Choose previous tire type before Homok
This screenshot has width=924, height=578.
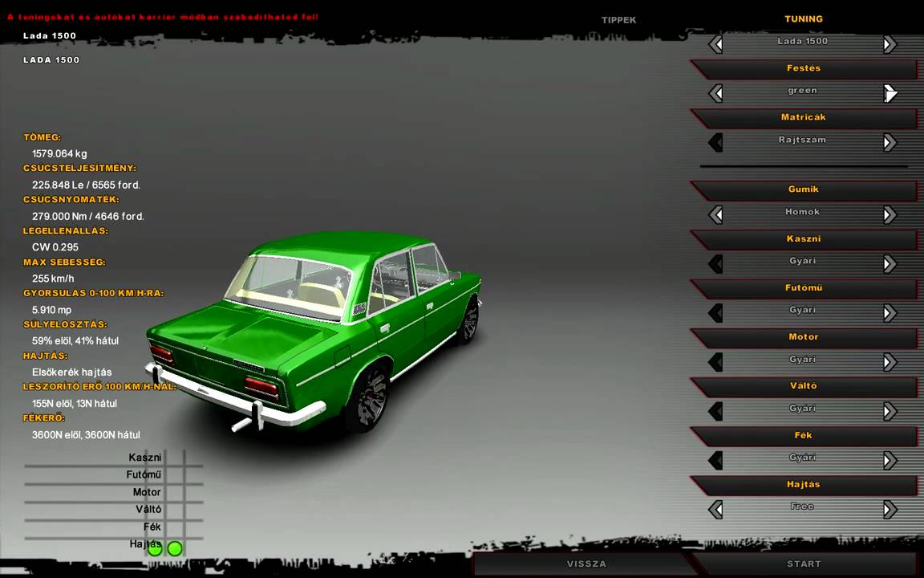[715, 214]
